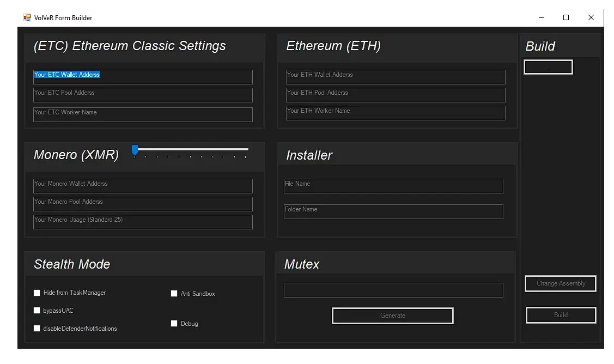The image size is (614, 364).
Task: Click the VolVeR application icon in titlebar
Action: click(x=26, y=17)
